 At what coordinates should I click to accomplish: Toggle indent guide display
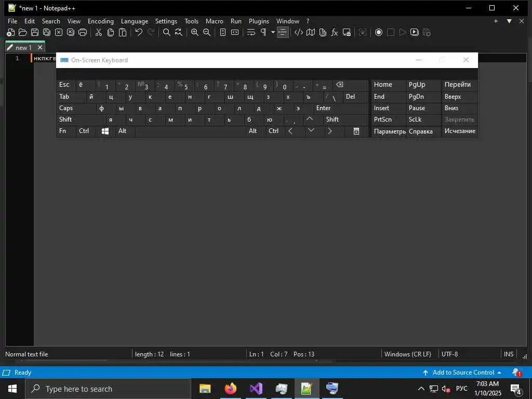(283, 33)
